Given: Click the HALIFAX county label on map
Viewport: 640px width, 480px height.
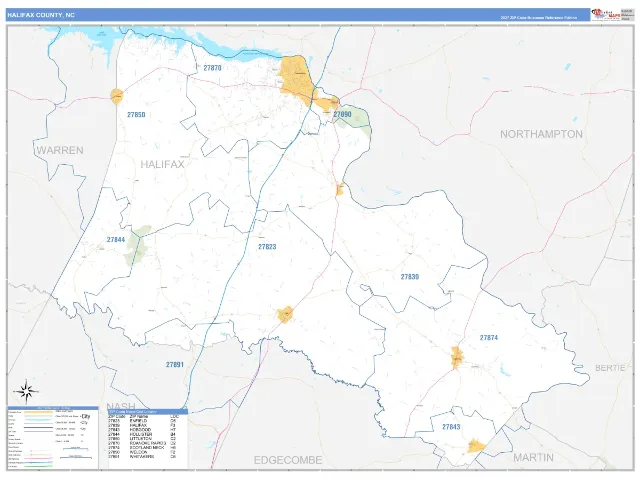Looking at the screenshot, I should coord(162,164).
